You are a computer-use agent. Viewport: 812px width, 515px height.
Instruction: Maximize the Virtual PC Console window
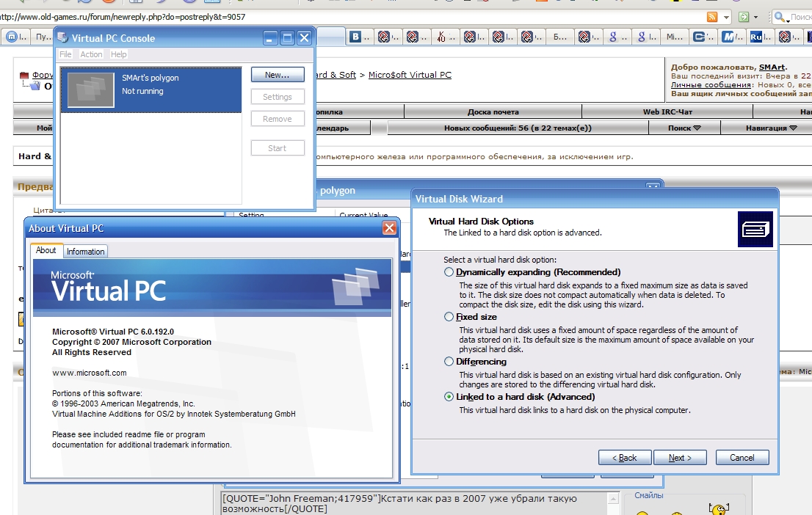(287, 38)
